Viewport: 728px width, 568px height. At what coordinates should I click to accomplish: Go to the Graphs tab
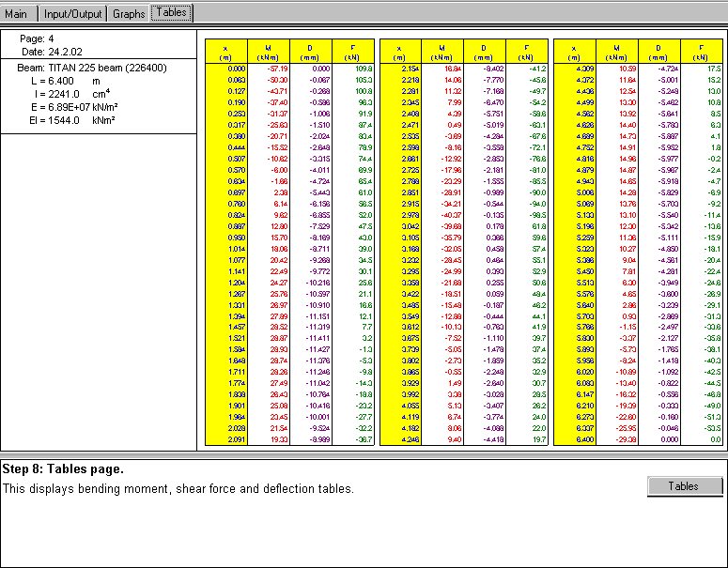(129, 14)
